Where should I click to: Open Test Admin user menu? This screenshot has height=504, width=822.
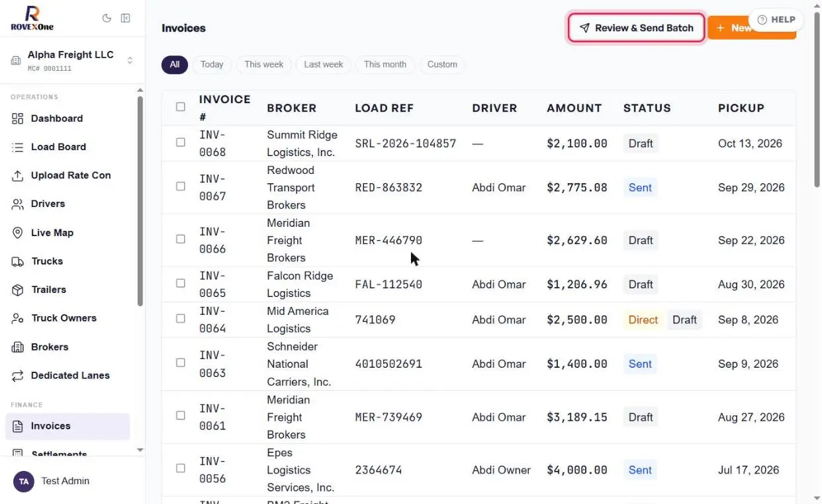72,481
